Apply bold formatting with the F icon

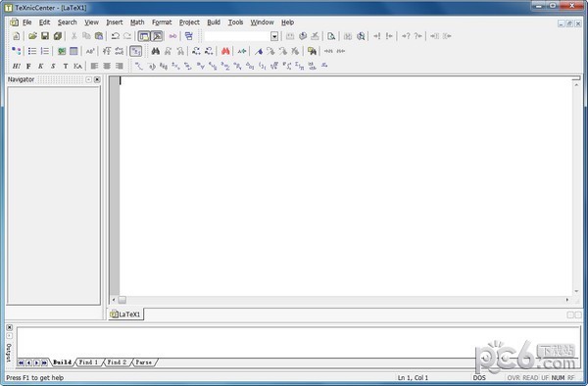(28, 66)
